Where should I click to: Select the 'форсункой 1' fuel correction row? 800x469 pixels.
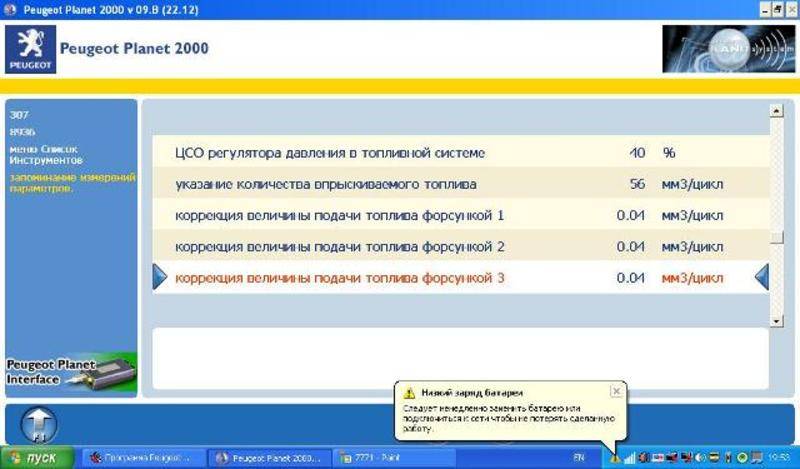pyautogui.click(x=340, y=216)
